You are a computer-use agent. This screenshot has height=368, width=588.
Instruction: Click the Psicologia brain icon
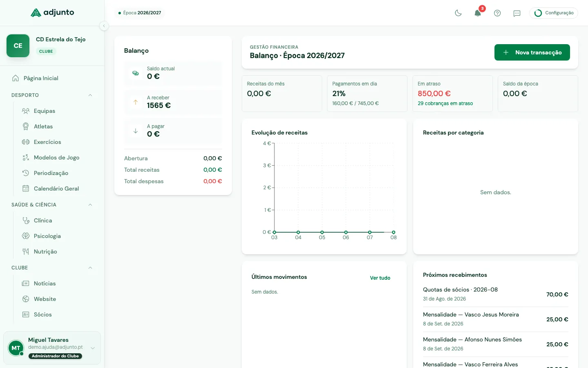[26, 236]
